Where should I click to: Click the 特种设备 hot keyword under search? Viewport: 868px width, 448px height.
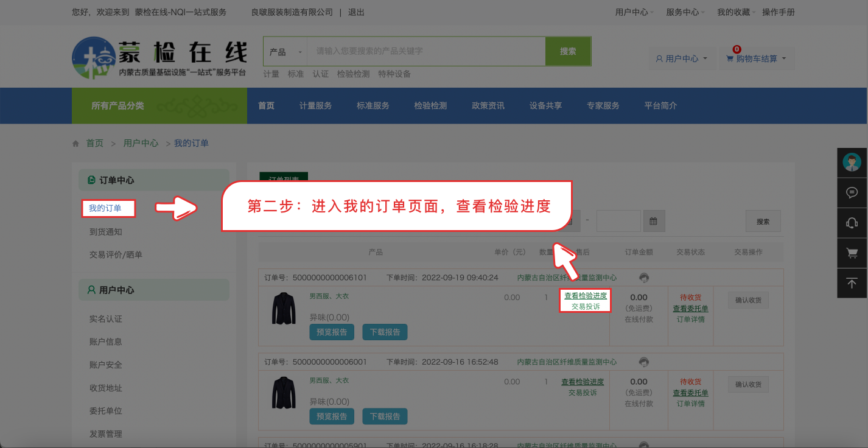(x=394, y=74)
